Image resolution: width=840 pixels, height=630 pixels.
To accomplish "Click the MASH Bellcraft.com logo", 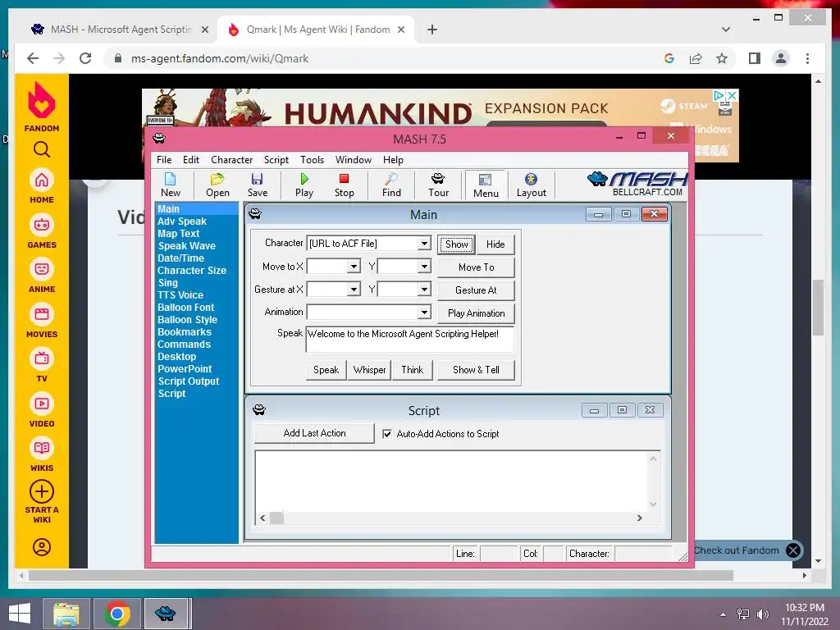I will coord(637,185).
